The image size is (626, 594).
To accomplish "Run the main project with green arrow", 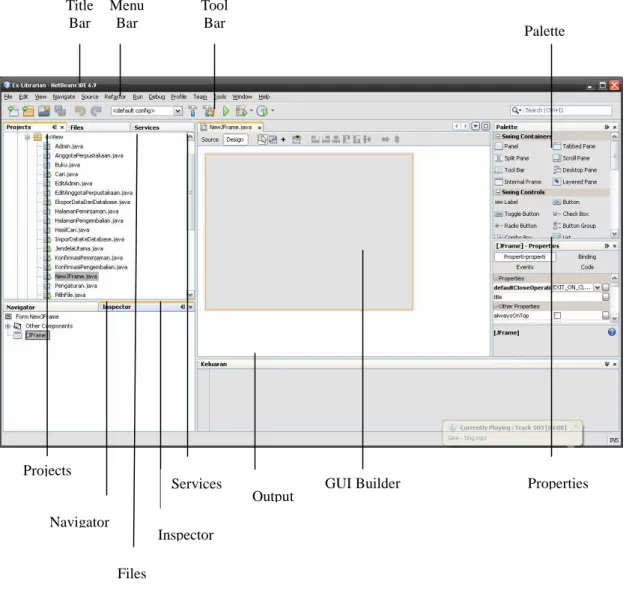I will [x=226, y=111].
